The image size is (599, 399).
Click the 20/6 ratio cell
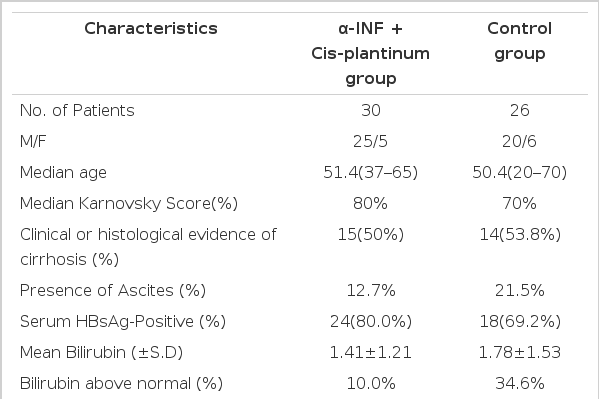[x=520, y=141]
